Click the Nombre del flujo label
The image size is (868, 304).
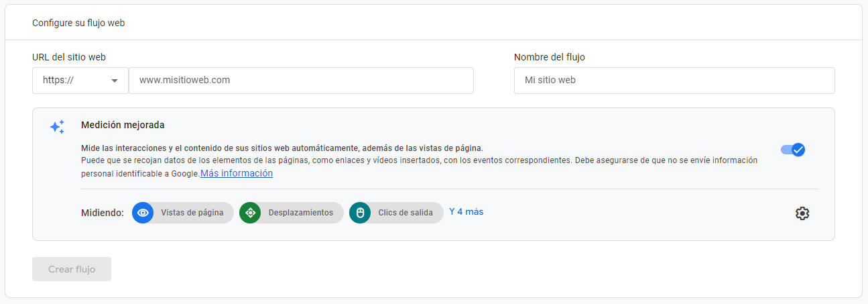click(550, 57)
